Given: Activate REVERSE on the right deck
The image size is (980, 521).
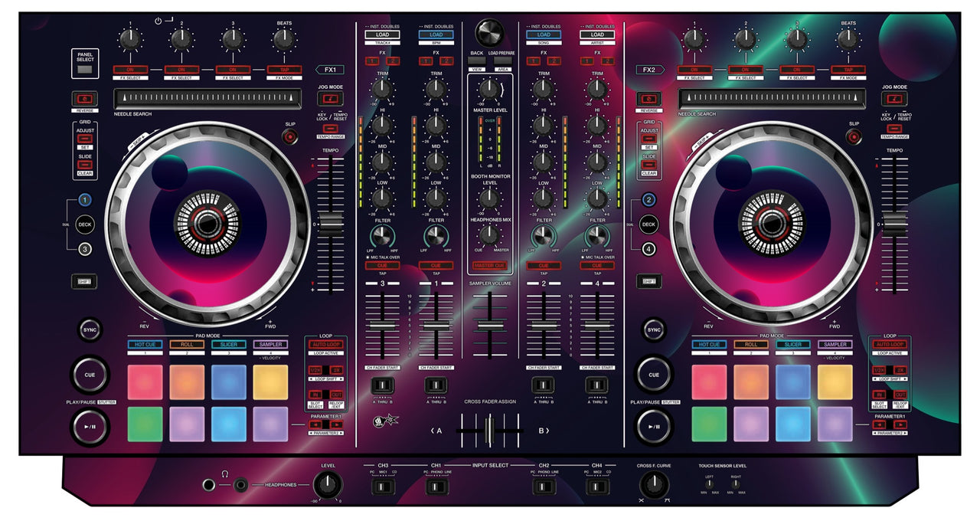Looking at the screenshot, I should pyautogui.click(x=650, y=98).
